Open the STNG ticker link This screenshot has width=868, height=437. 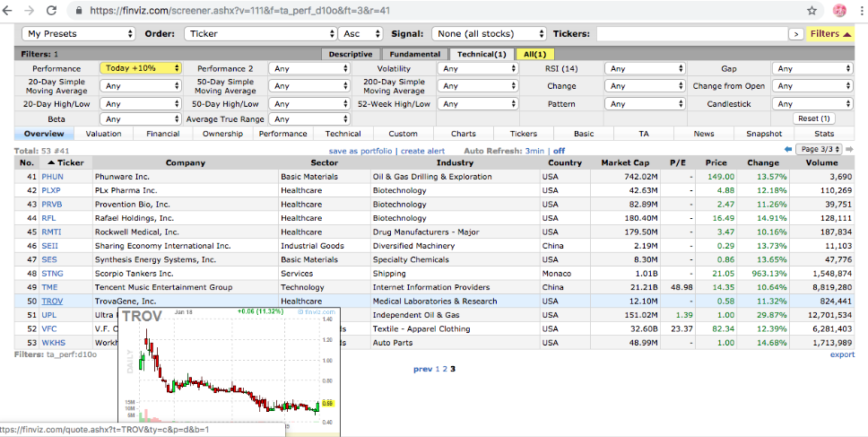click(51, 274)
